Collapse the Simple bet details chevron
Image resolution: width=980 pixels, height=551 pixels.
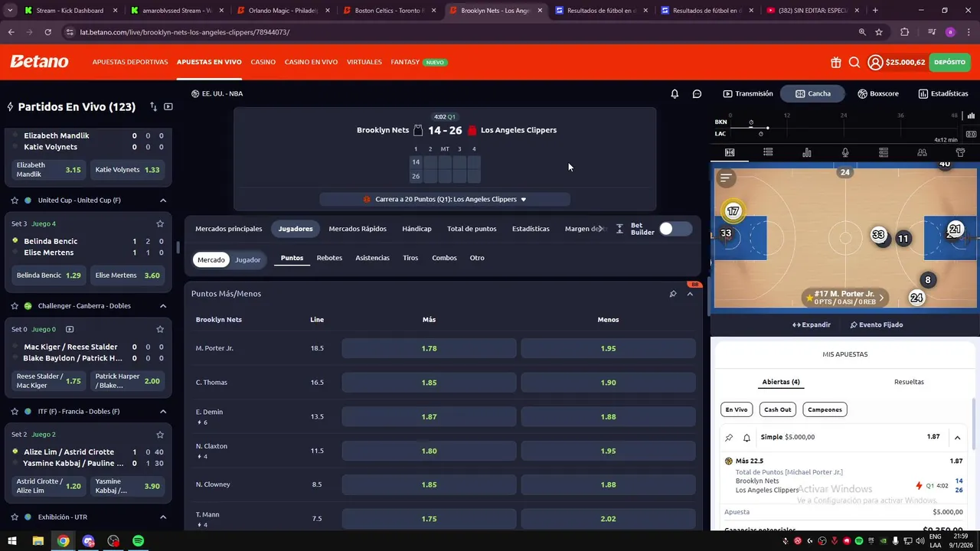coord(957,438)
